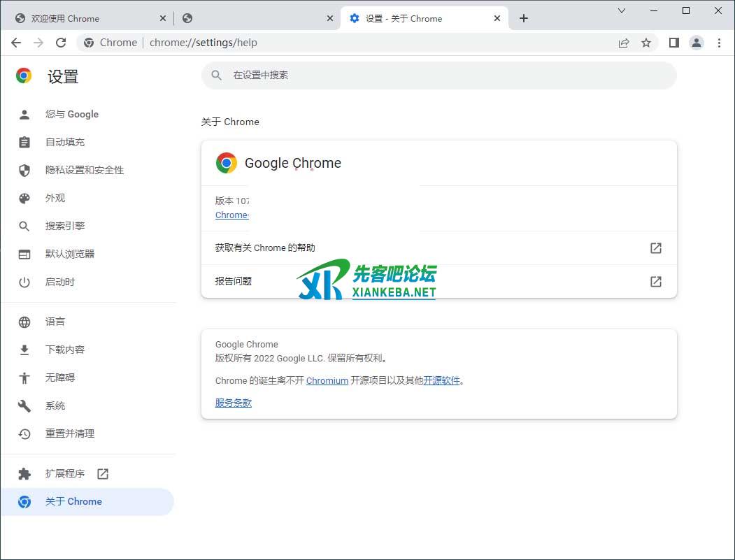Screen dimensions: 735x560
Task: Open 扩展程序 from the sidebar
Action: tap(65, 473)
